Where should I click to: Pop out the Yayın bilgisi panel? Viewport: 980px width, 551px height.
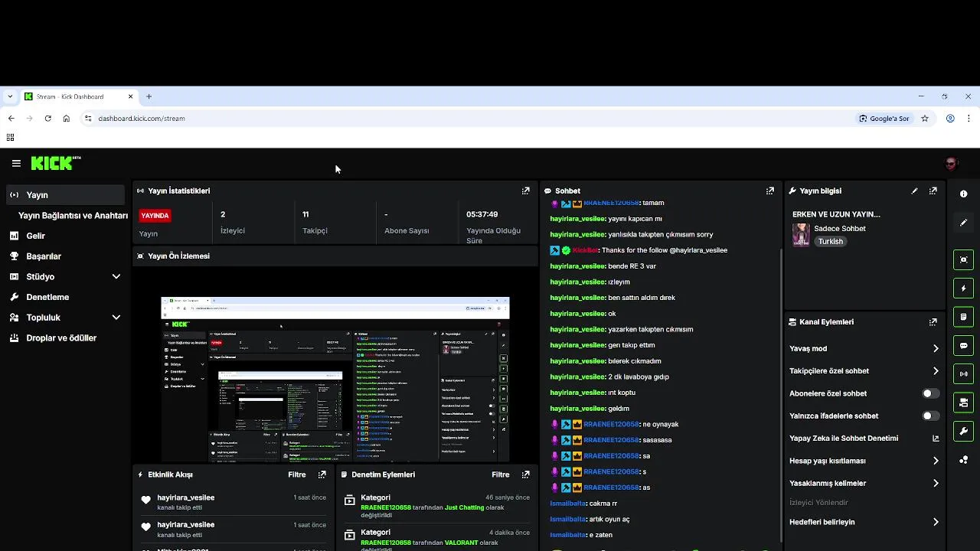[933, 191]
